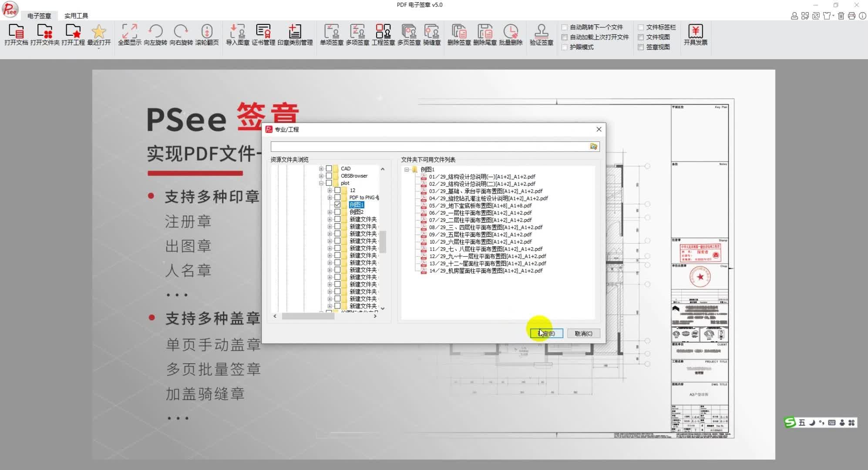Viewport: 868px width, 470px height.
Task: Toggle the 签章视图 checkbox
Action: click(x=640, y=47)
